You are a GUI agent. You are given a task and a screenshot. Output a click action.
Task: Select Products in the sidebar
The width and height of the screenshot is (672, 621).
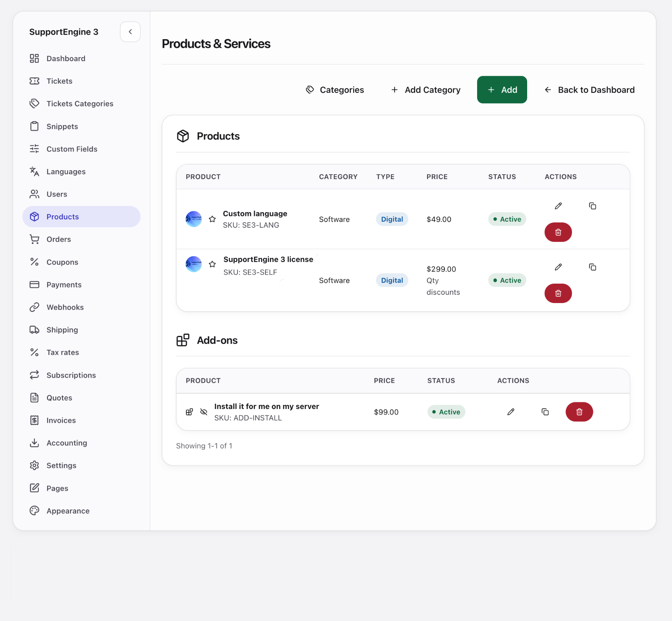[81, 217]
